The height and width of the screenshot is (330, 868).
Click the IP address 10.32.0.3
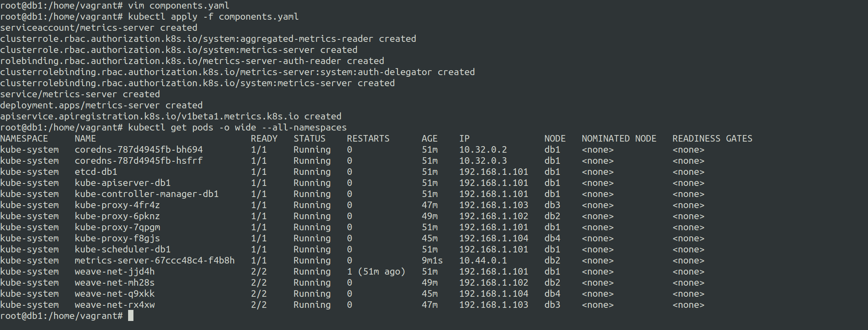[482, 160]
